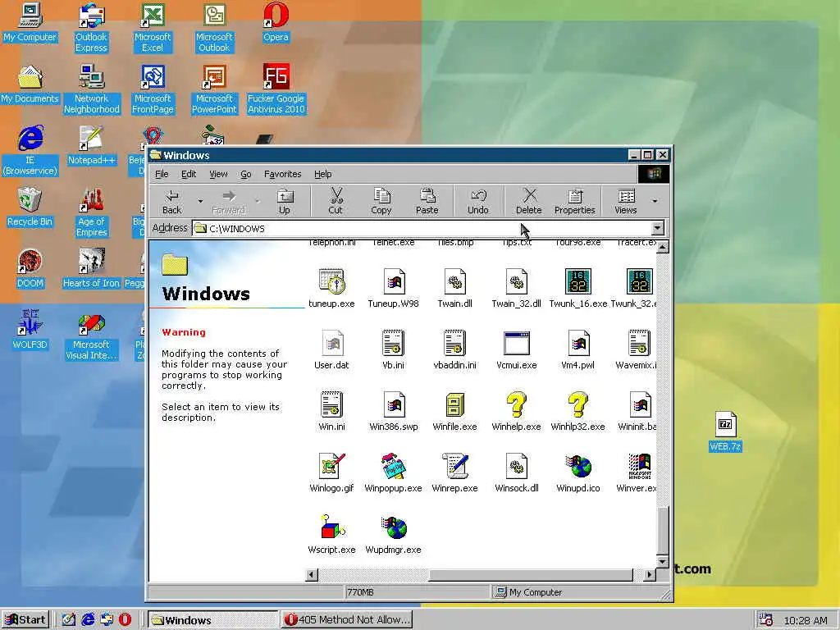Open the Edit menu
Viewport: 840px width, 630px height.
pyautogui.click(x=189, y=174)
